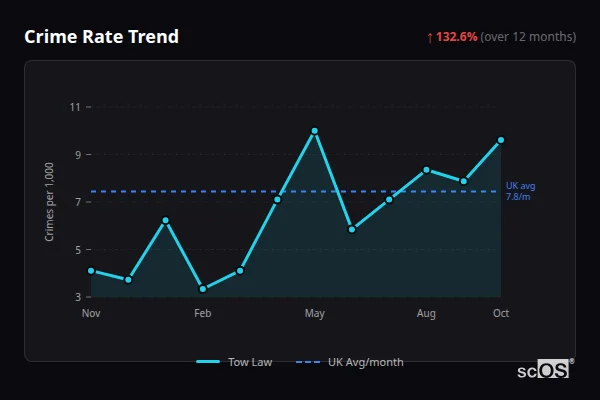600x400 pixels.
Task: Click the Feb x-axis label
Action: (202, 313)
